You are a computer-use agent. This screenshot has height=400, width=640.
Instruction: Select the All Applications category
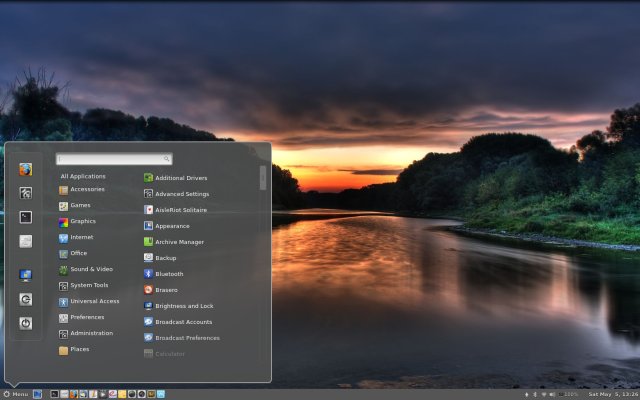point(83,176)
